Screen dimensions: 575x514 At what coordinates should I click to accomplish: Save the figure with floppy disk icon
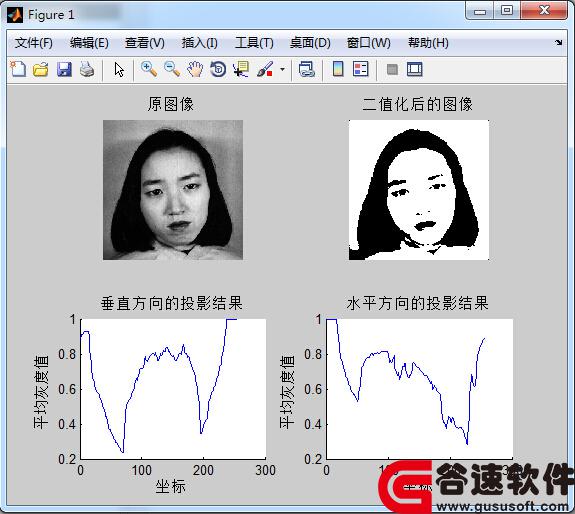point(64,69)
